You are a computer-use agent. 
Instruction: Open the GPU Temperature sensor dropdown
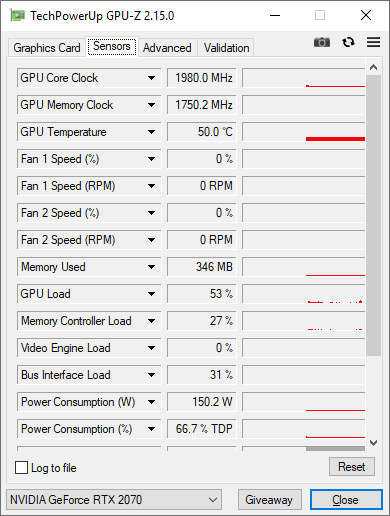pyautogui.click(x=89, y=132)
